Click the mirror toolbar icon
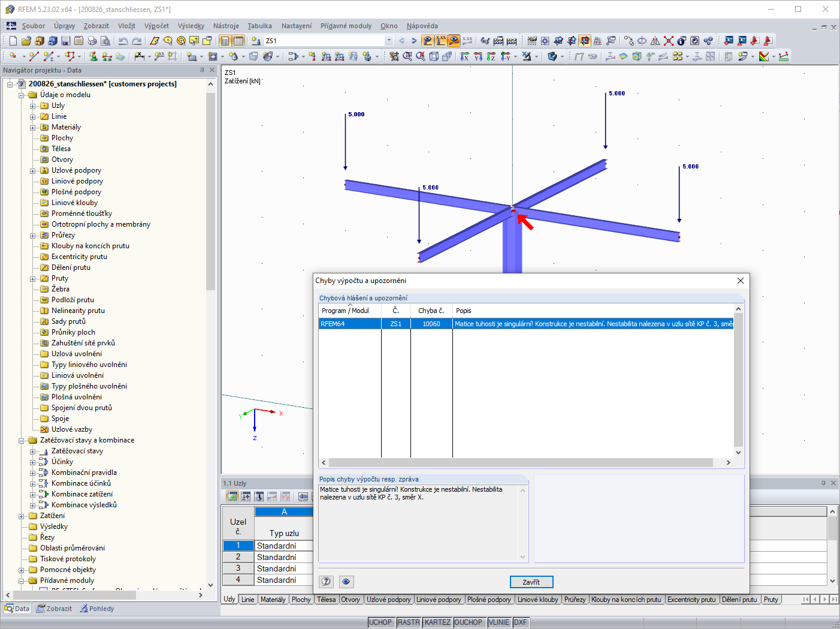The image size is (840, 629). (x=655, y=41)
